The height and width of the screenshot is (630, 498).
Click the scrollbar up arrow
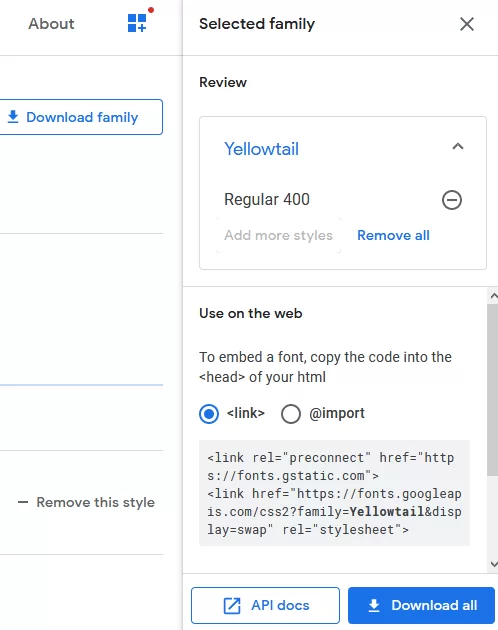pyautogui.click(x=494, y=296)
